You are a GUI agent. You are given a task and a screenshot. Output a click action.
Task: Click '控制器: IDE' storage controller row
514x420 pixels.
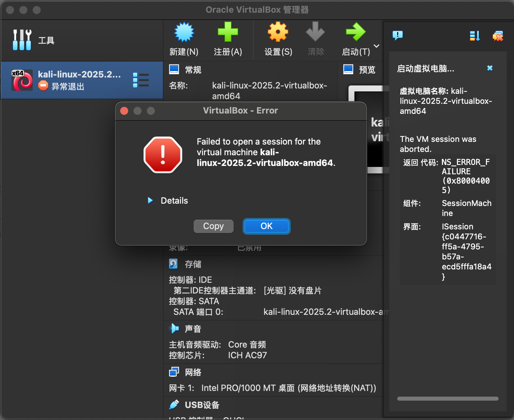pyautogui.click(x=190, y=280)
